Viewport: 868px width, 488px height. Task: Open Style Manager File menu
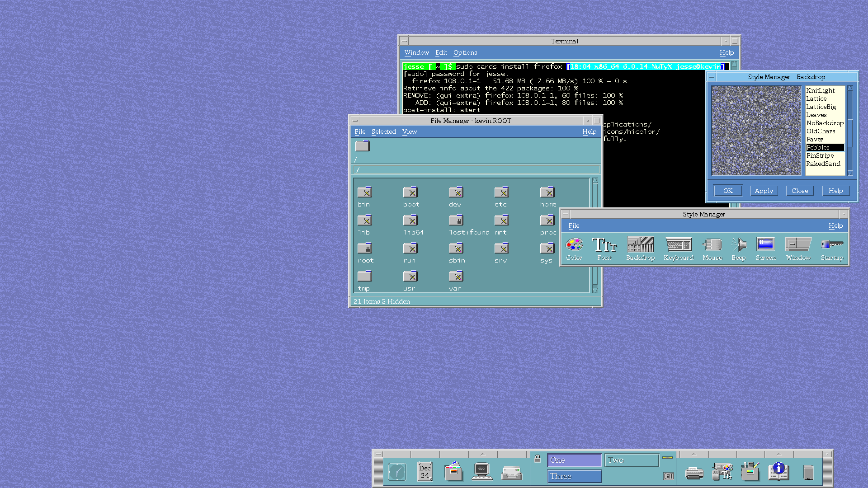point(574,225)
